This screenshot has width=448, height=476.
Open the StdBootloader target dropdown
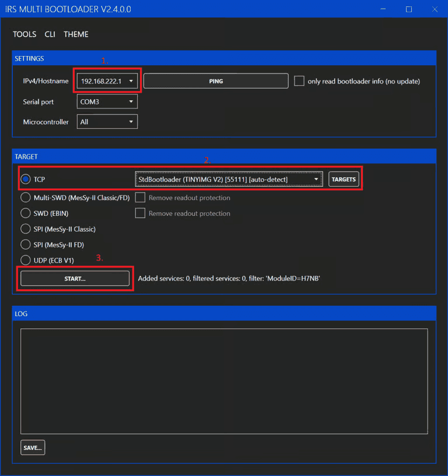pyautogui.click(x=229, y=179)
